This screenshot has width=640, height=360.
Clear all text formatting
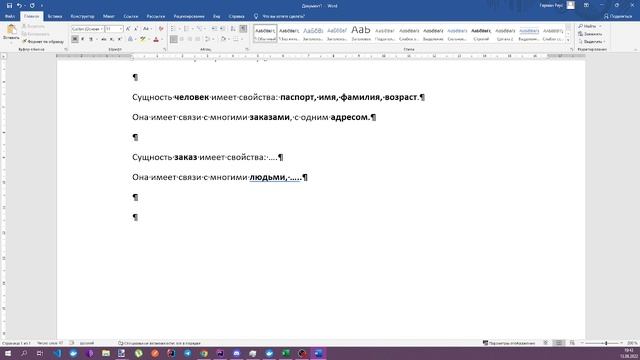click(x=161, y=29)
